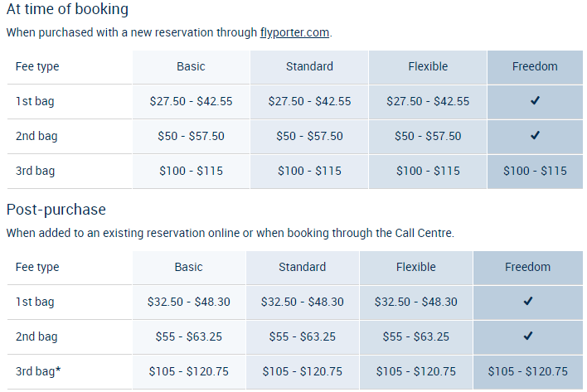Click Standard 2nd bag price $55 - $63.25
Viewport: 587px width, 392px height.
[303, 336]
